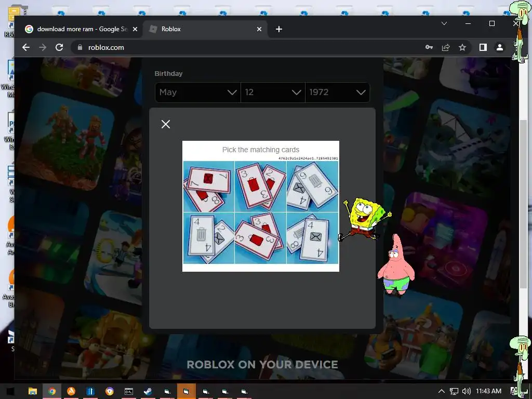
Task: Pick the card image with red 3 and 2
Action: (261, 187)
